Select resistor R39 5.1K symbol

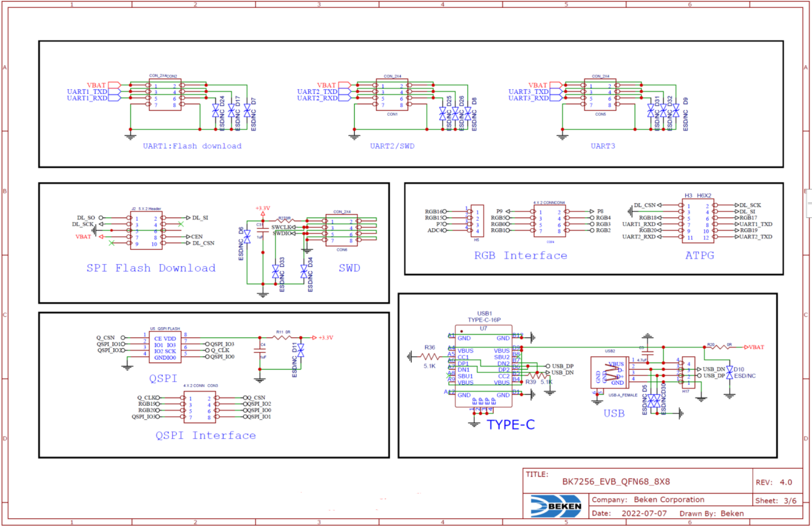(537, 376)
